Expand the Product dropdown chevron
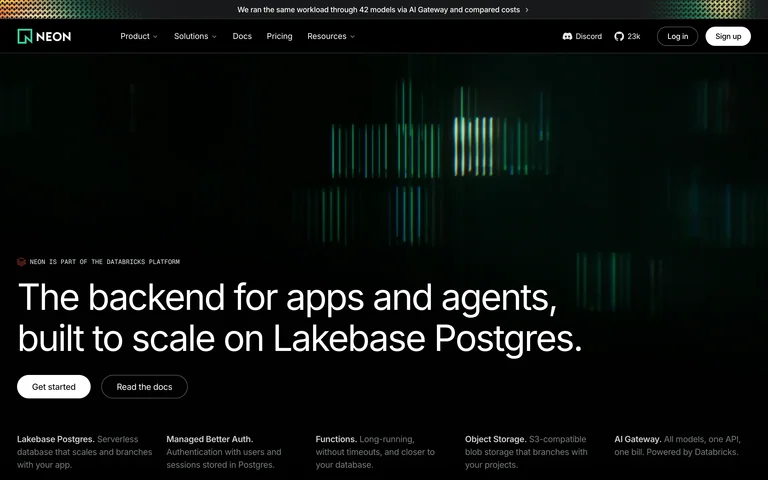 click(155, 37)
